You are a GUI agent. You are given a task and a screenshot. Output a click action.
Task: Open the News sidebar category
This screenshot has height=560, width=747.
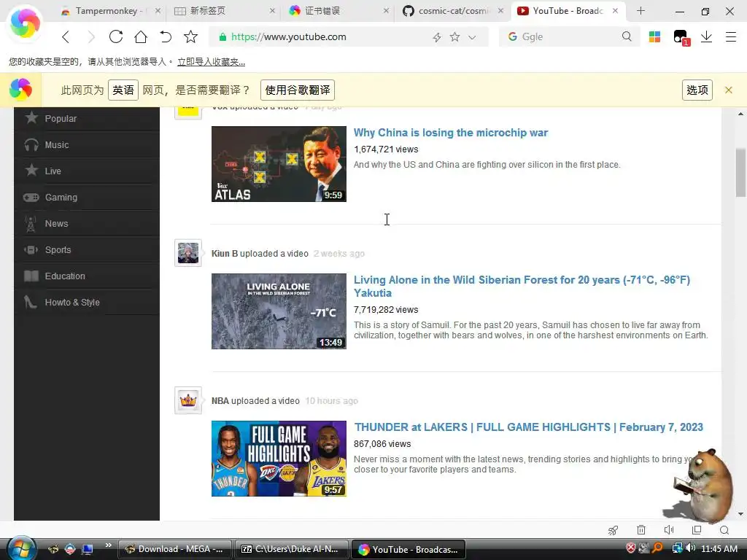[87, 223]
